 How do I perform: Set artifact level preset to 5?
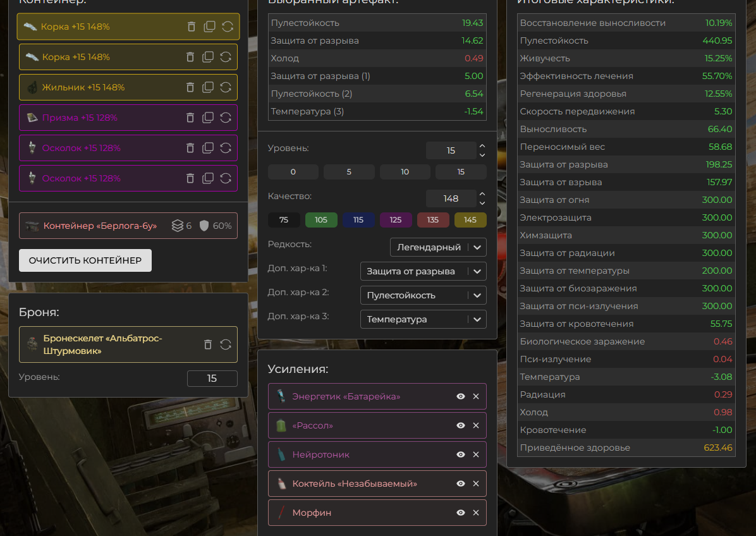coord(349,171)
